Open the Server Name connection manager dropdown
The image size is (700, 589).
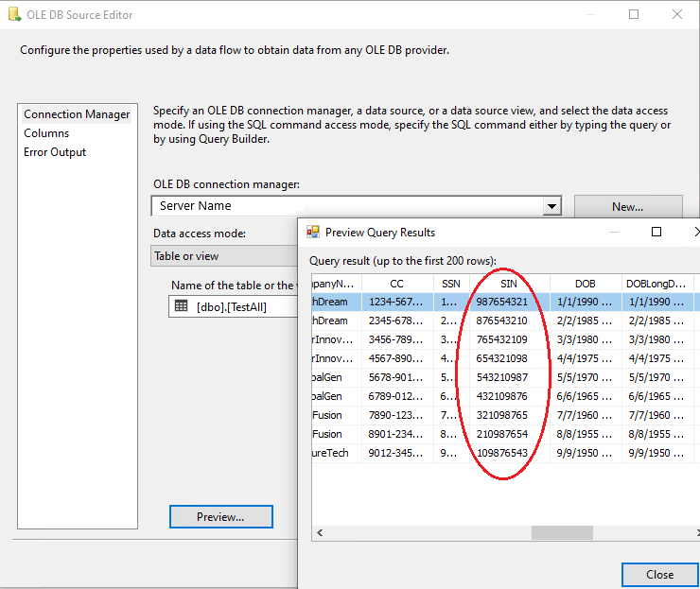point(551,206)
